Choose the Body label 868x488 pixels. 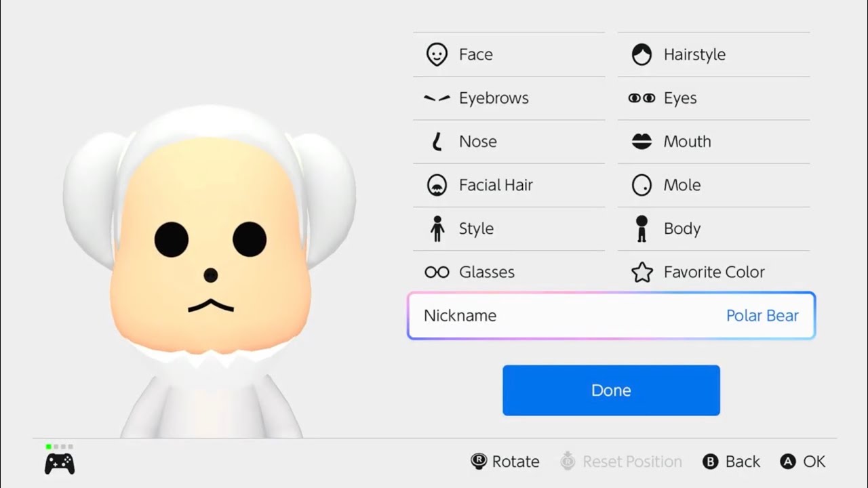682,228
